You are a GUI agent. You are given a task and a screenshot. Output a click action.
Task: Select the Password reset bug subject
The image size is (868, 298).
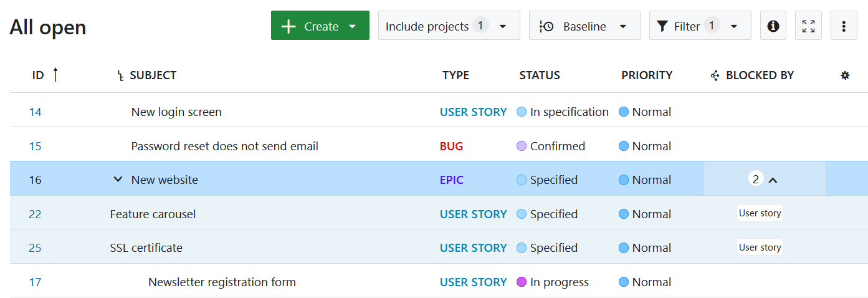pyautogui.click(x=224, y=147)
